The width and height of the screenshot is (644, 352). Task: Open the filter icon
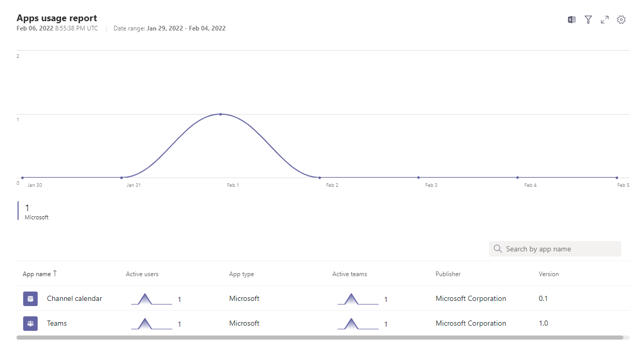coord(588,20)
